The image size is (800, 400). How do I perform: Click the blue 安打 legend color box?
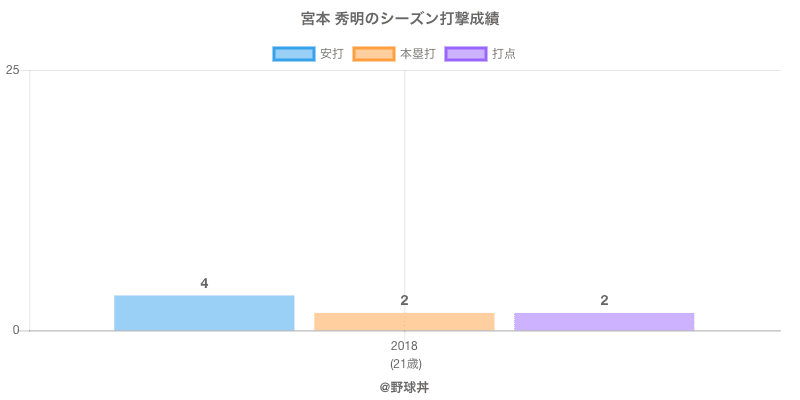pos(293,54)
